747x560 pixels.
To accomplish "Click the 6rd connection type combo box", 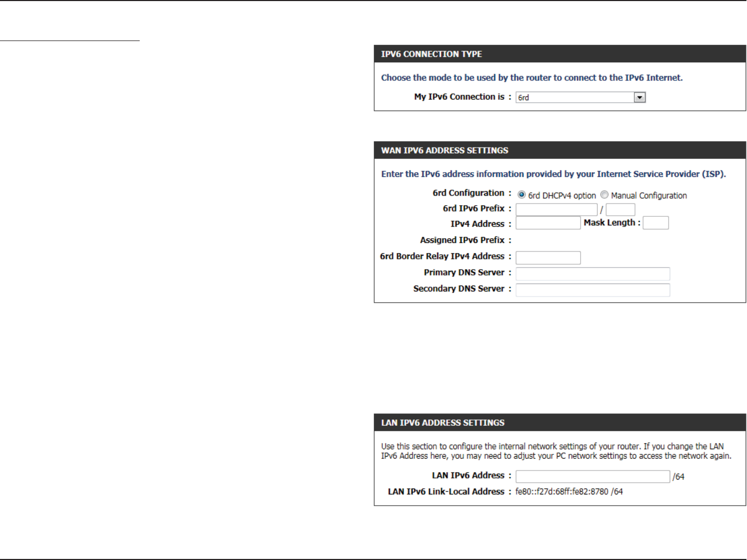I will point(581,97).
